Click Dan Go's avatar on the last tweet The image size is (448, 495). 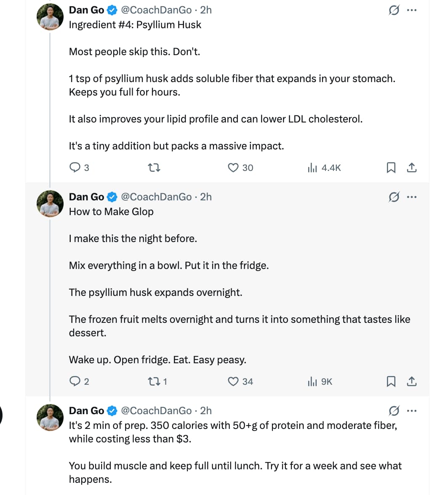click(50, 418)
